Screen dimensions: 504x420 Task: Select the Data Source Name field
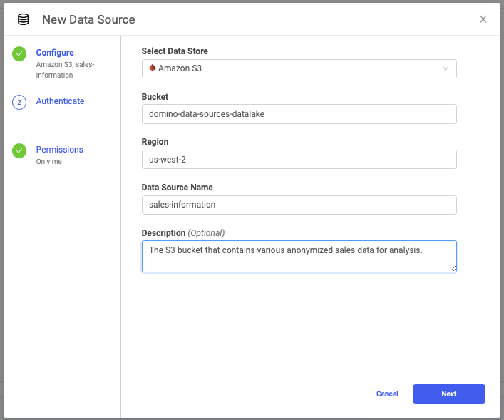pos(299,205)
